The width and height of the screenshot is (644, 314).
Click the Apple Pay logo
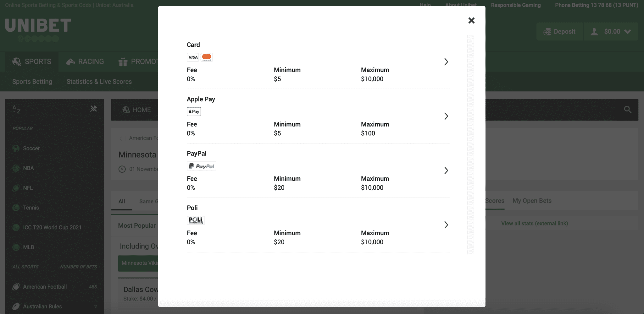click(194, 111)
